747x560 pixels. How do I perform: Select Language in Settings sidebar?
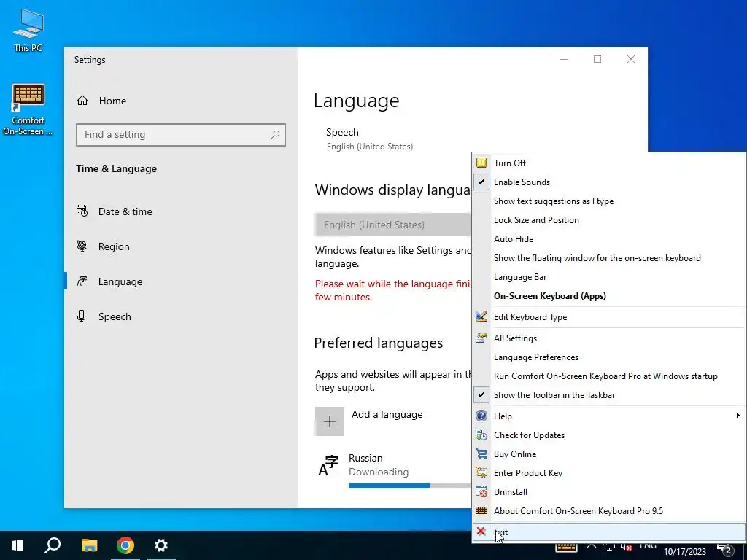coord(181,282)
